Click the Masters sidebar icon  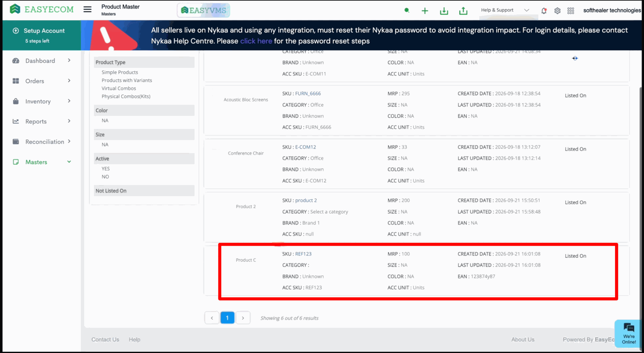pyautogui.click(x=16, y=162)
